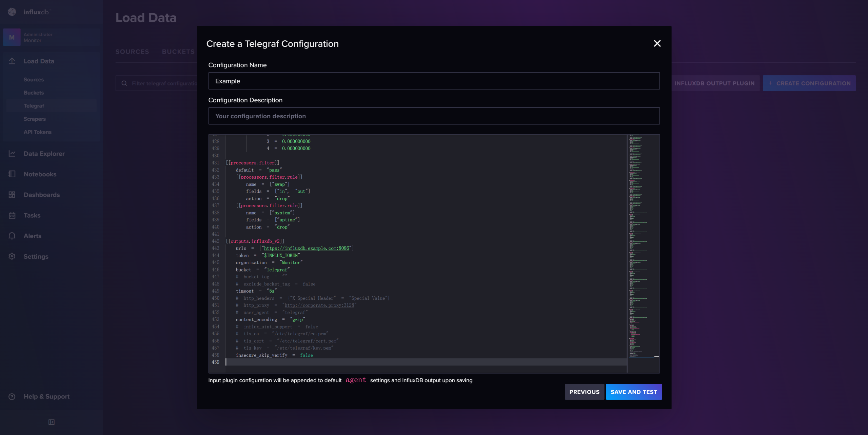Open Scrapers in sidebar

35,119
